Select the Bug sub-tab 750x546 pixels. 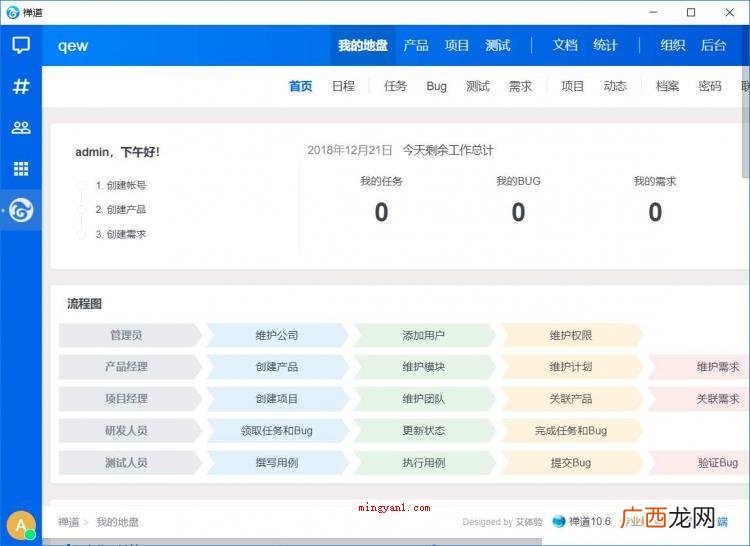(x=436, y=87)
